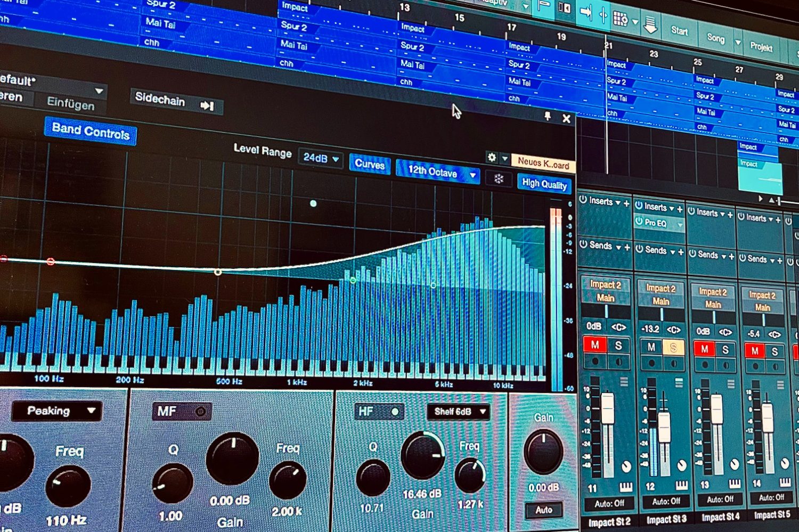Screen dimensions: 799x532
Task: Open the Level Range 24dB dropdown
Action: [321, 158]
